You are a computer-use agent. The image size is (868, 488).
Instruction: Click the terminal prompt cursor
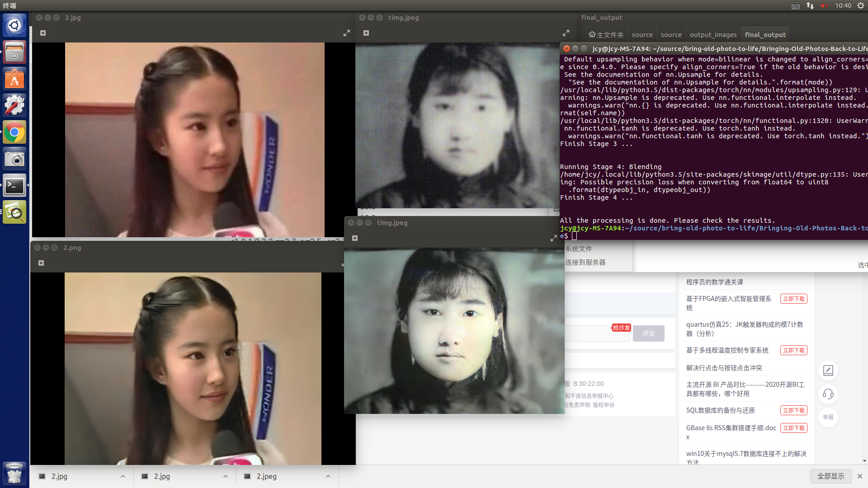(x=574, y=236)
